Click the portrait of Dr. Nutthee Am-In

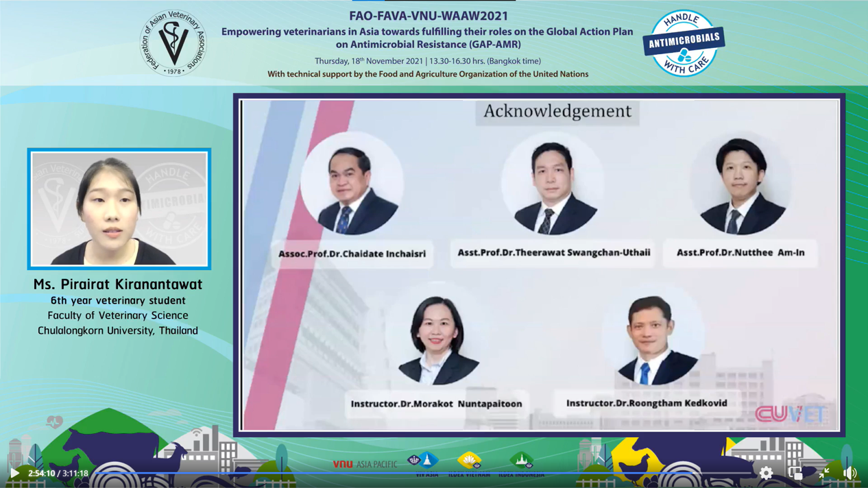point(740,183)
